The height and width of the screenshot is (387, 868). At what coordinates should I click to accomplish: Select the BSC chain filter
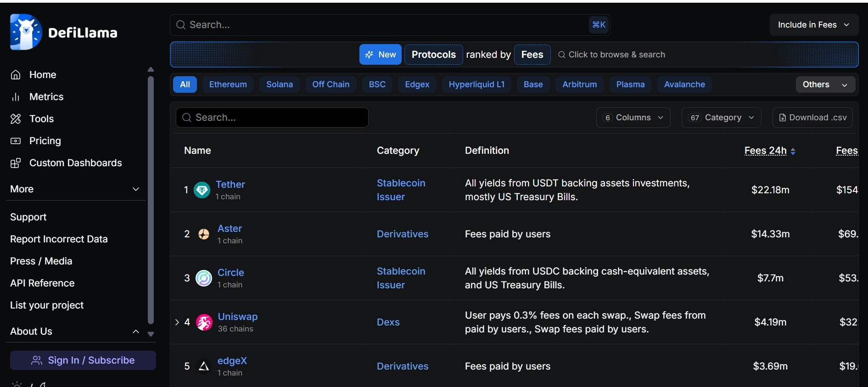377,84
